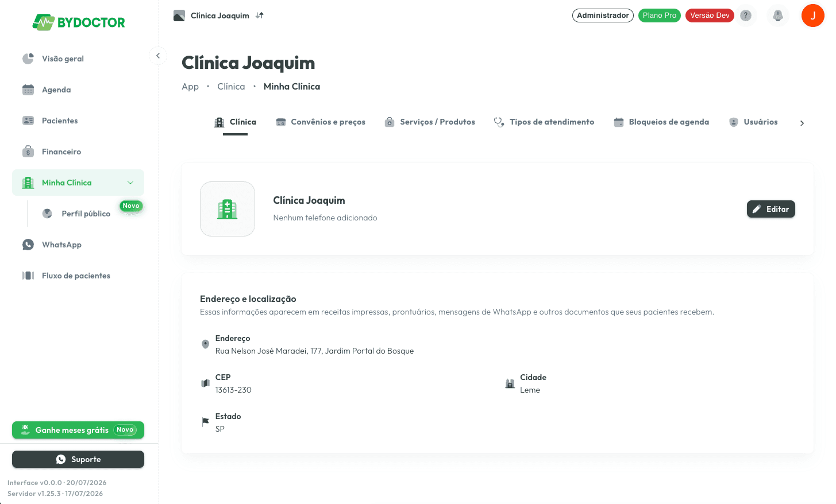The height and width of the screenshot is (504, 836).
Task: Click the Minha Clínica breadcrumb text
Action: (x=292, y=87)
